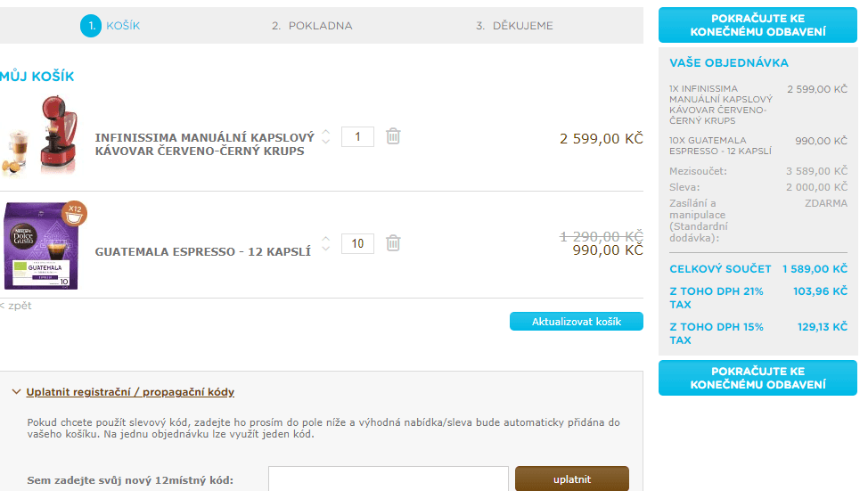Viewport: 868px width, 491px height.
Task: Click the ZDARMA shipping value
Action: (x=826, y=203)
